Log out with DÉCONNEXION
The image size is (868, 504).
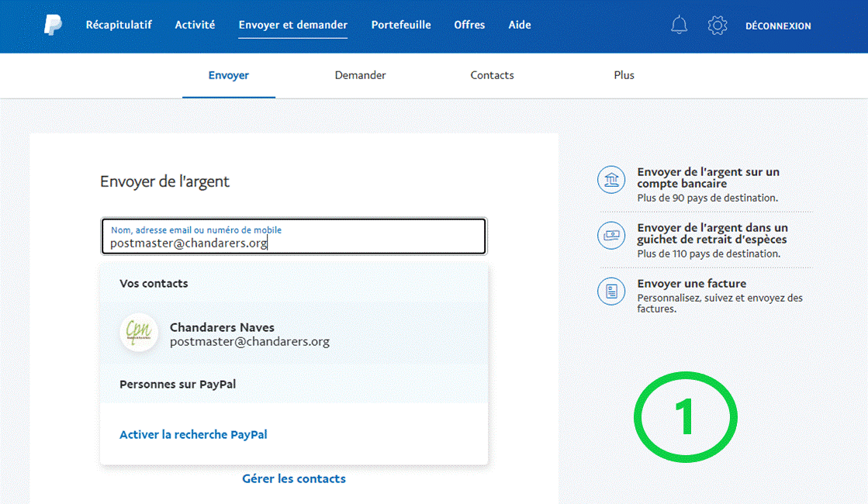(778, 26)
